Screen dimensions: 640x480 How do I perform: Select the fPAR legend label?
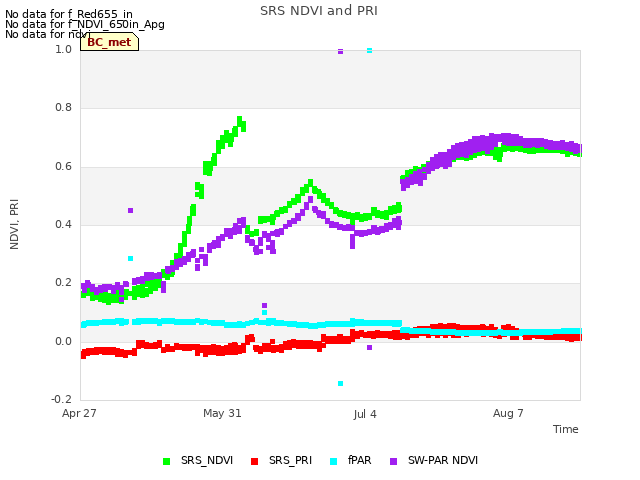tap(360, 460)
